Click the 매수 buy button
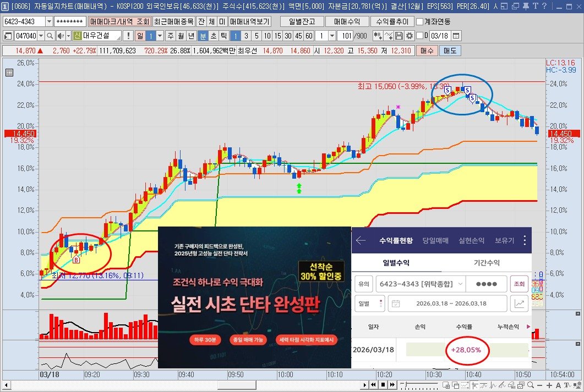The image size is (584, 392). click(x=427, y=51)
